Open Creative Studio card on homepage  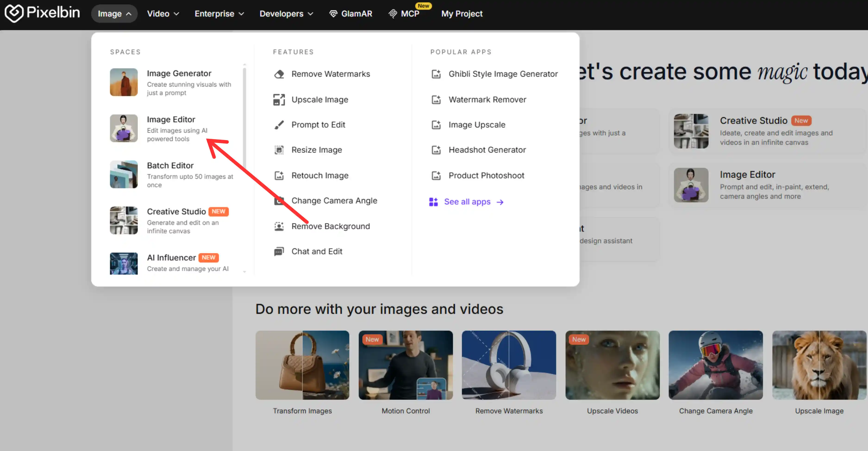point(768,131)
